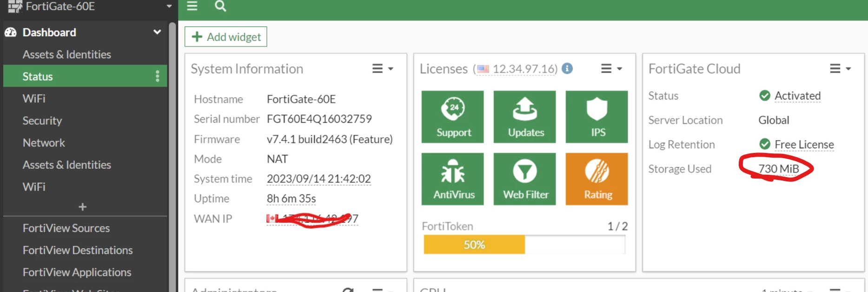Click the plus icon to add dashboard

point(83,207)
